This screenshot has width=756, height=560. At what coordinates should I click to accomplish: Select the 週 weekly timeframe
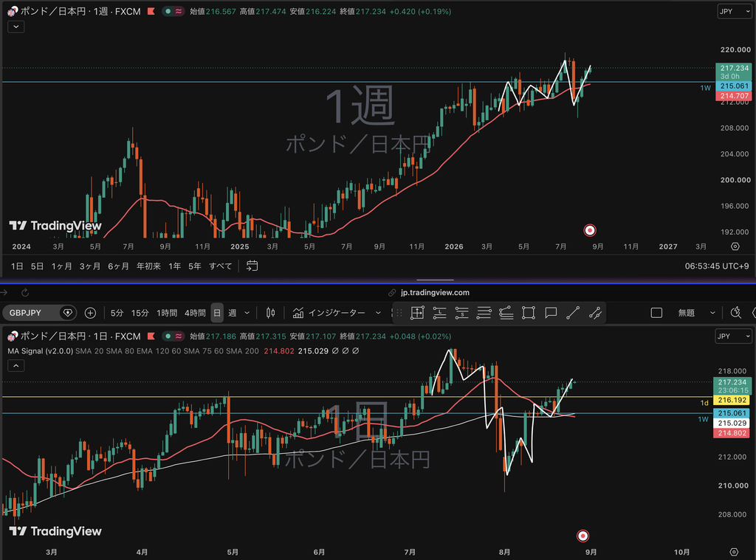(232, 313)
